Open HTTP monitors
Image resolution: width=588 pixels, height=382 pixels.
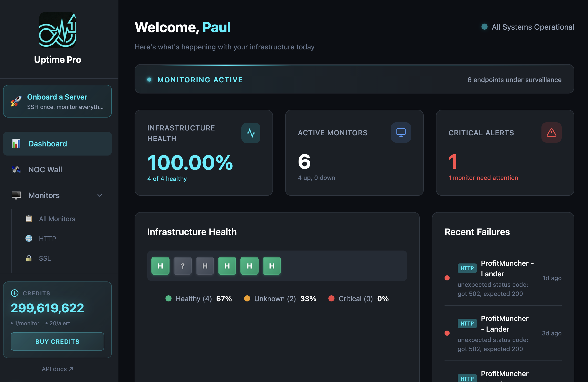tap(47, 238)
